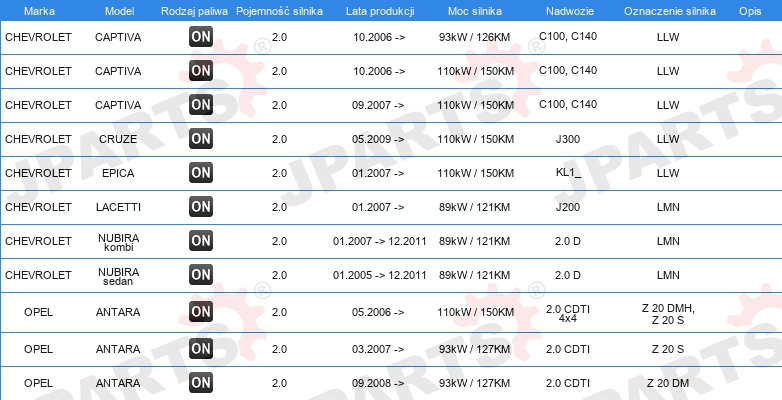
Task: Click the Rodzaj paliwa column header
Action: (x=195, y=11)
